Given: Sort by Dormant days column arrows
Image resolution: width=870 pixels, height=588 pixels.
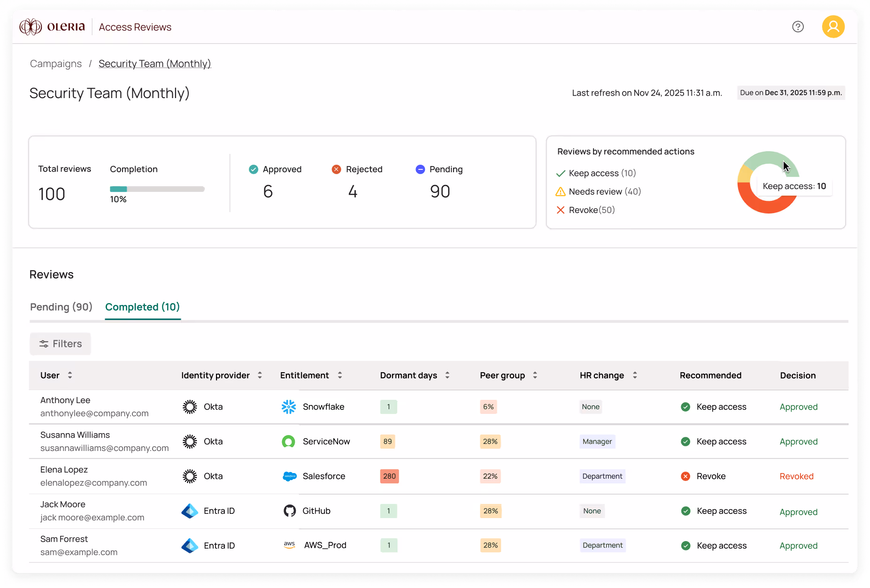Looking at the screenshot, I should coord(447,375).
